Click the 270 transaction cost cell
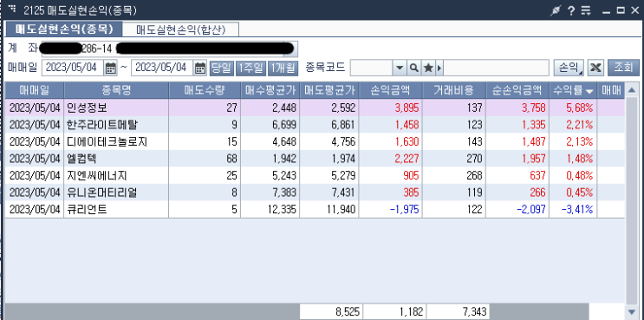The image size is (644, 320). tap(454, 159)
